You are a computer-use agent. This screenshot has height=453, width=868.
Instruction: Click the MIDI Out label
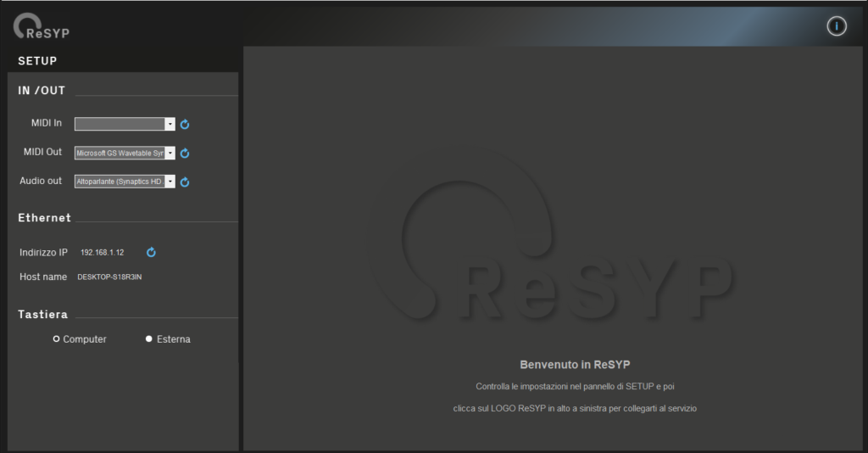[x=42, y=152]
